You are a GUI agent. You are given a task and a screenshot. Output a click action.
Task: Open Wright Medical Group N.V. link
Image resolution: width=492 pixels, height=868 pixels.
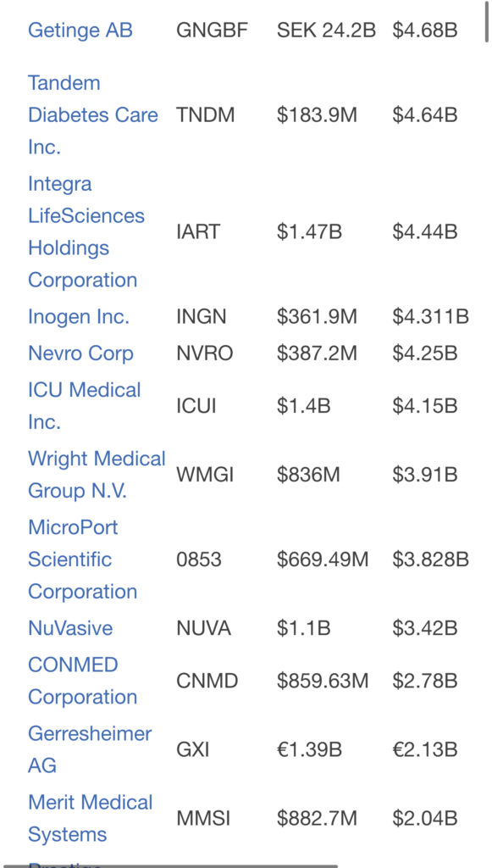click(97, 475)
